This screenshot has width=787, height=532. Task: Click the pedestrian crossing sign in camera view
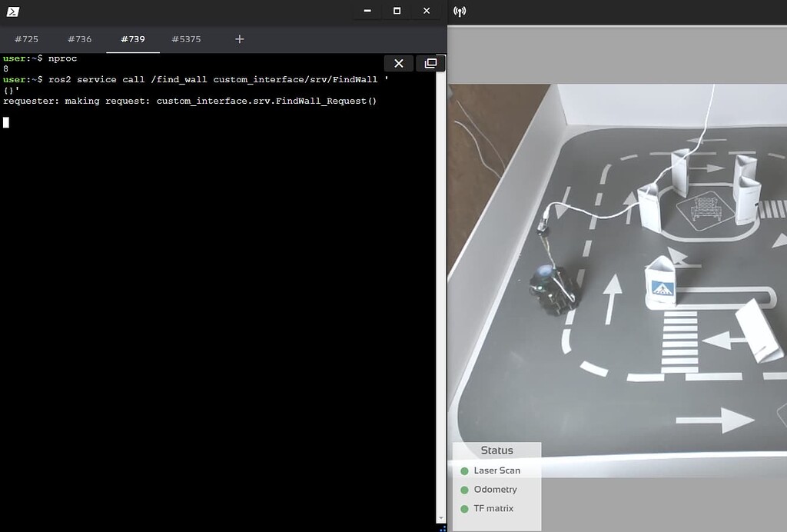click(x=662, y=288)
